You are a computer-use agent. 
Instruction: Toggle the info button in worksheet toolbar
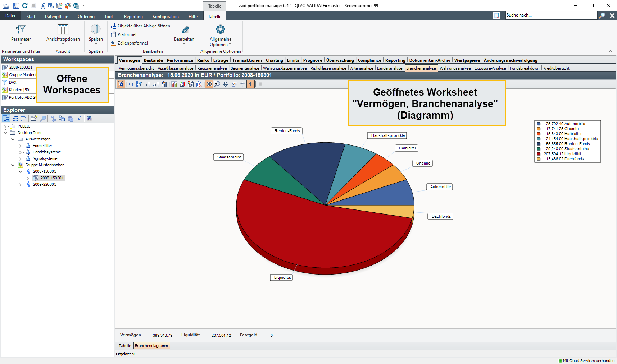pos(250,84)
